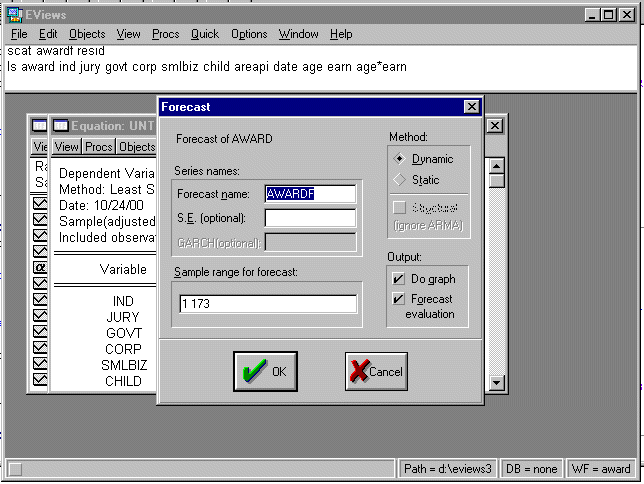The width and height of the screenshot is (644, 484).
Task: Close the workfile window behind the dialog
Action: (x=493, y=126)
